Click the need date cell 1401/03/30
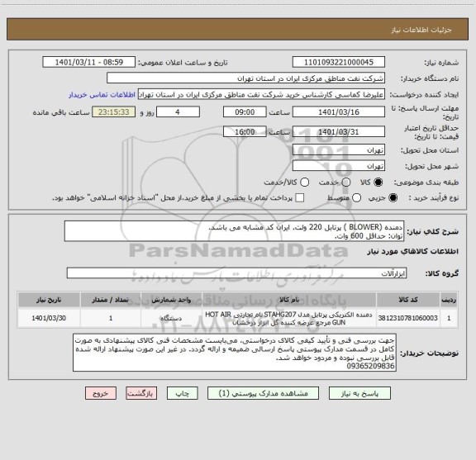 click(x=49, y=318)
